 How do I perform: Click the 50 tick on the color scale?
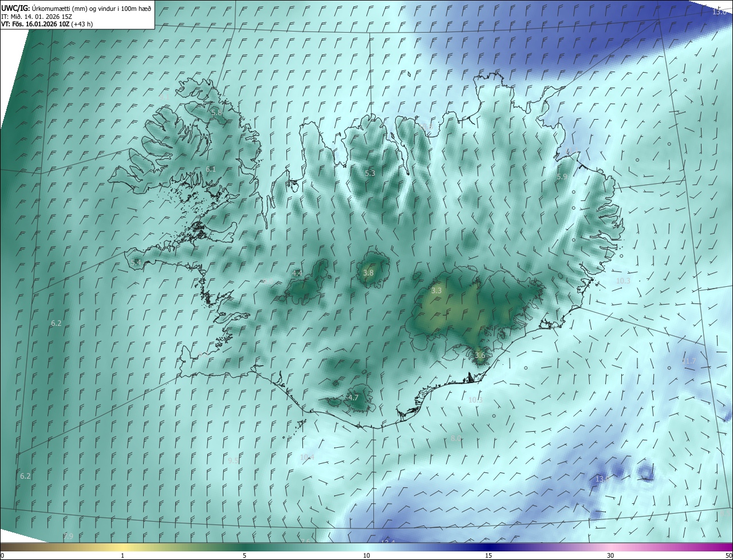729,555
